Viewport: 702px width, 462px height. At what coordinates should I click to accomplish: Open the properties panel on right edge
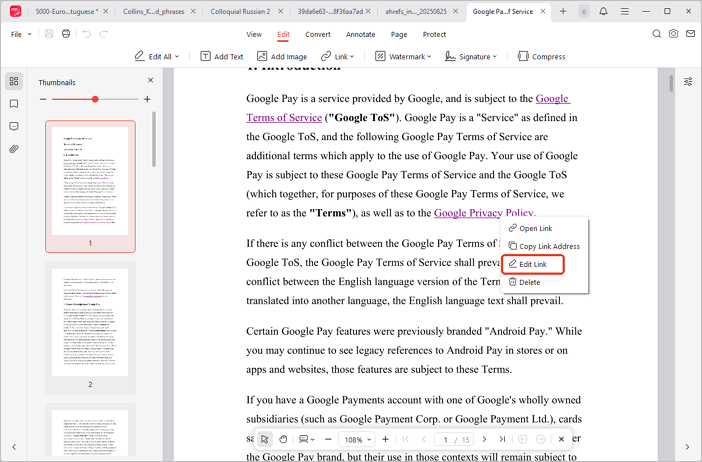[688, 82]
